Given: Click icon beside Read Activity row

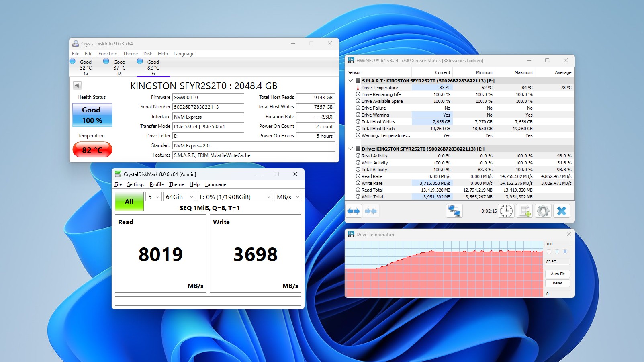Looking at the screenshot, I should click(x=358, y=156).
